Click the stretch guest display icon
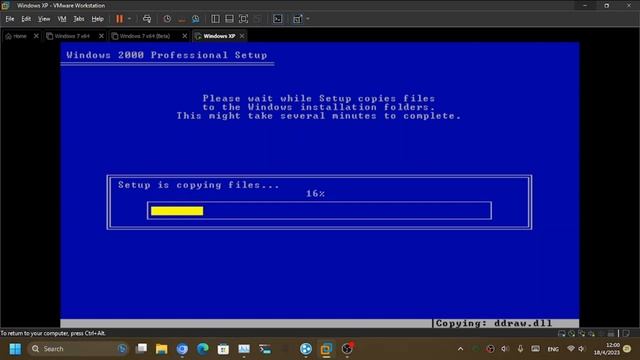Screen dimensions: 640x360 click(297, 19)
